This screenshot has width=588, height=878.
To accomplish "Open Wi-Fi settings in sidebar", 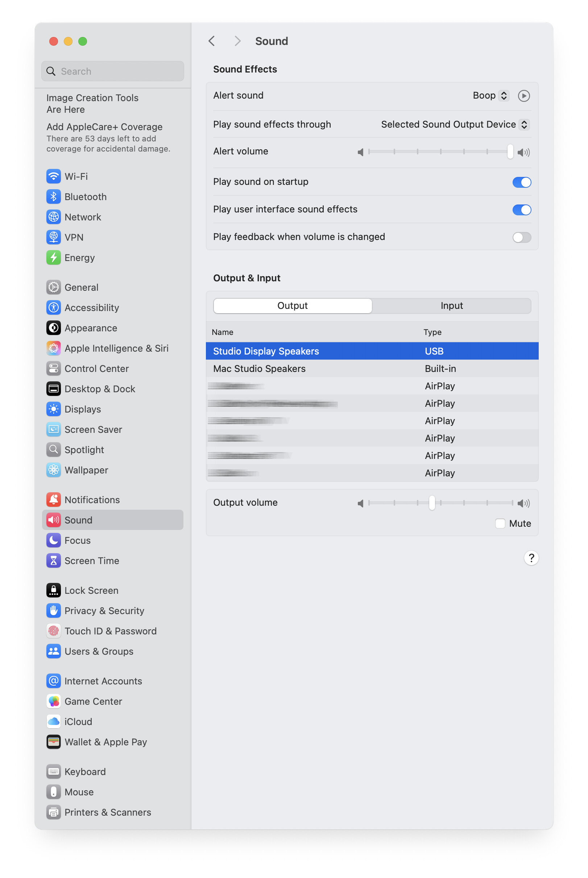I will [112, 176].
